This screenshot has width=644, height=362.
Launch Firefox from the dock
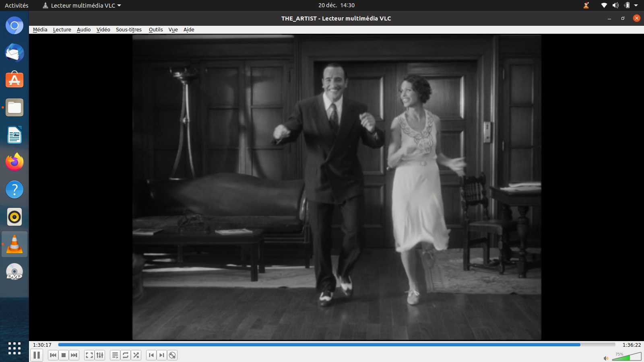14,162
